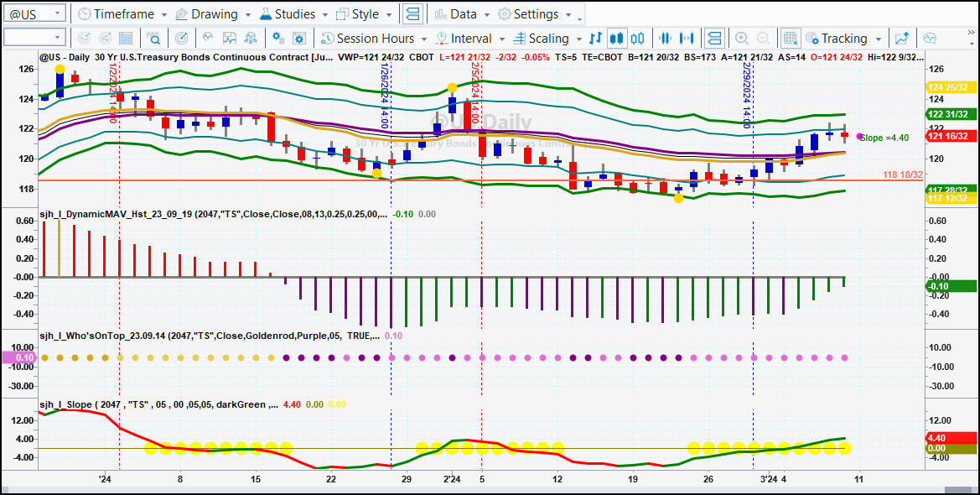980x495 pixels.
Task: Click the calendar grid icon
Action: pyautogui.click(x=126, y=38)
